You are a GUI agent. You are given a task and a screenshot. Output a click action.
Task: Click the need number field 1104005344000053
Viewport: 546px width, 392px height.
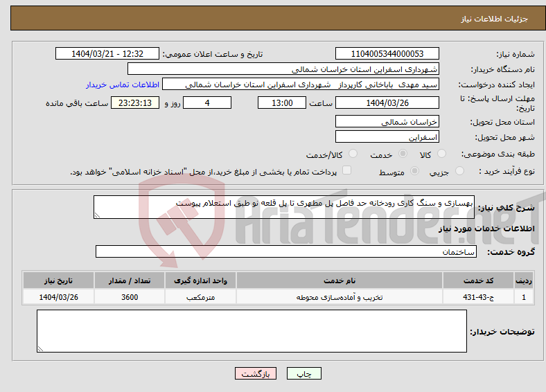(387, 54)
